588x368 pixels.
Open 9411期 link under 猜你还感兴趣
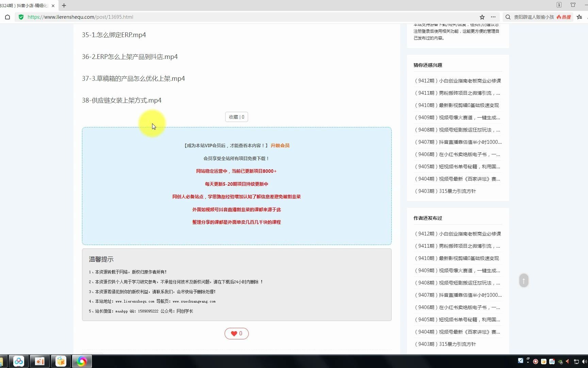(457, 93)
